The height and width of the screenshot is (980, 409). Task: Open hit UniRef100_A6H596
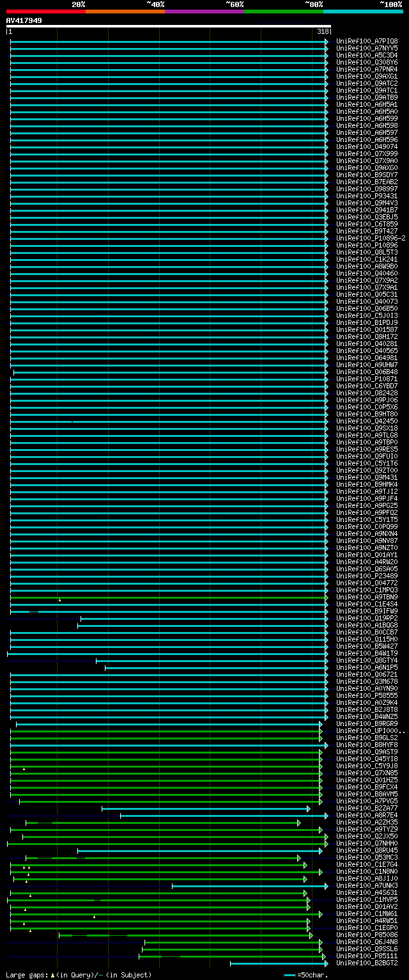(x=367, y=139)
